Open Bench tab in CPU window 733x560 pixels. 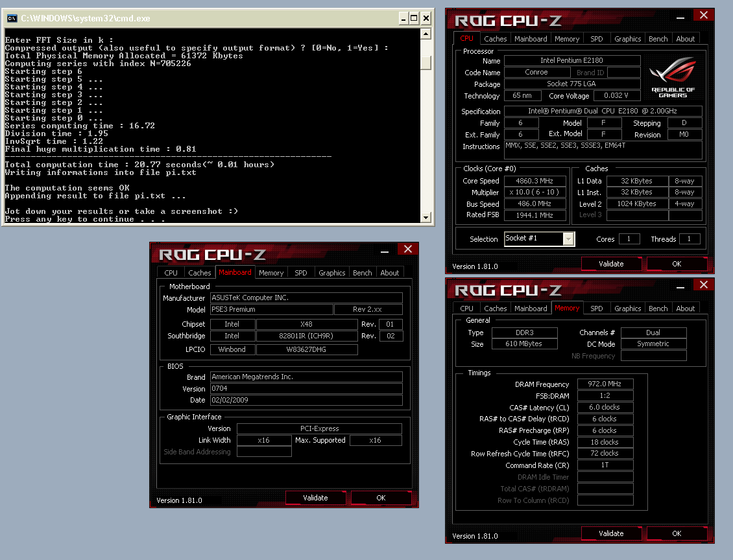click(658, 39)
